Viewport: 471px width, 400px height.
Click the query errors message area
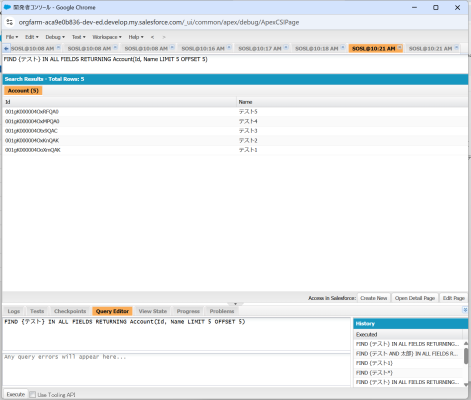(176, 369)
